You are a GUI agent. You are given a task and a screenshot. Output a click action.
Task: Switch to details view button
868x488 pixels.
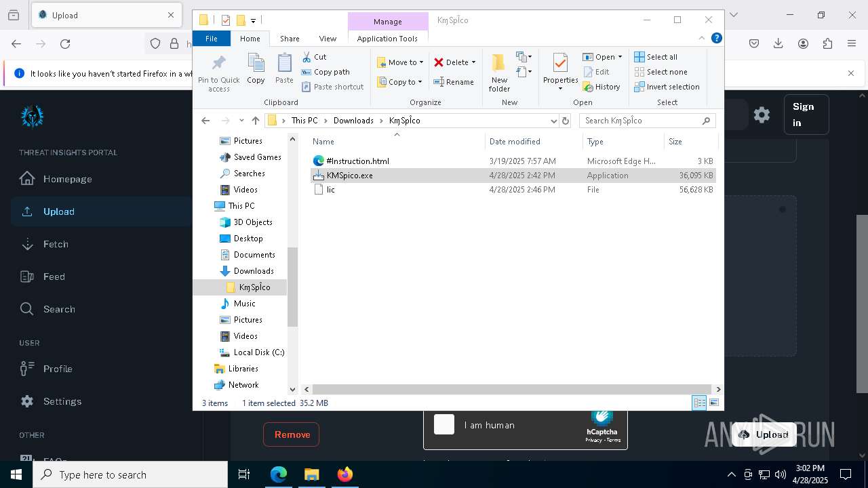pos(699,403)
